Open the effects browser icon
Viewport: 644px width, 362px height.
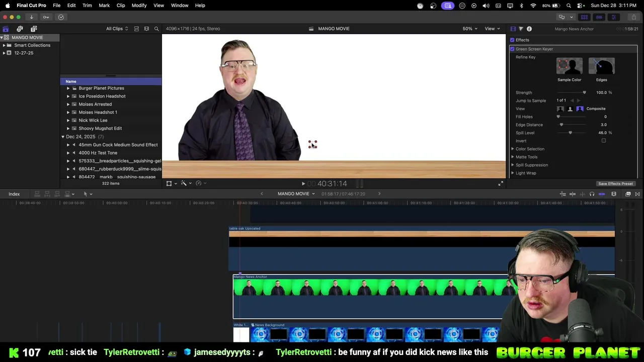pyautogui.click(x=628, y=194)
